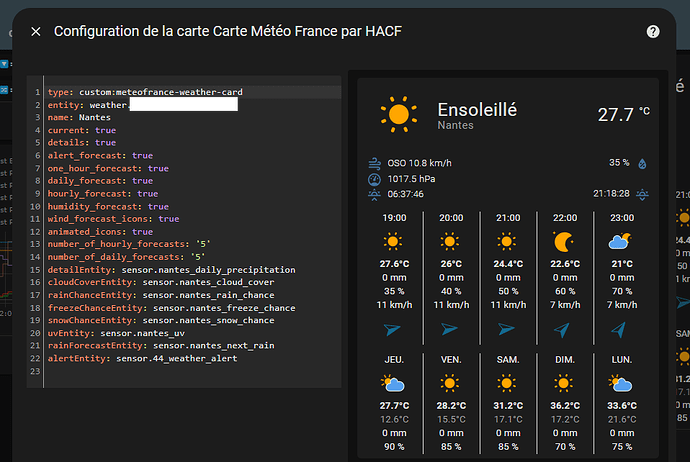Click the JEU. partly cloudy icon

(393, 384)
